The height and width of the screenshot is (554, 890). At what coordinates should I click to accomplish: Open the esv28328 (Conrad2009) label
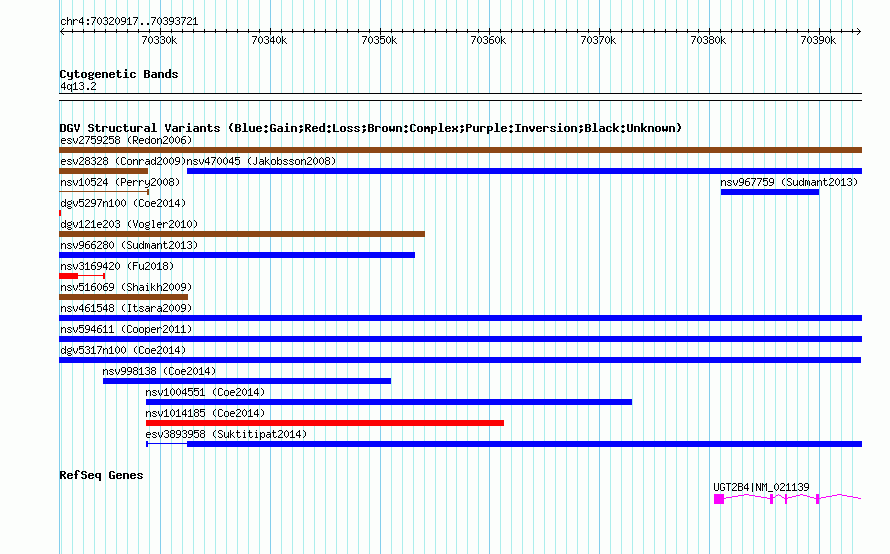(123, 161)
